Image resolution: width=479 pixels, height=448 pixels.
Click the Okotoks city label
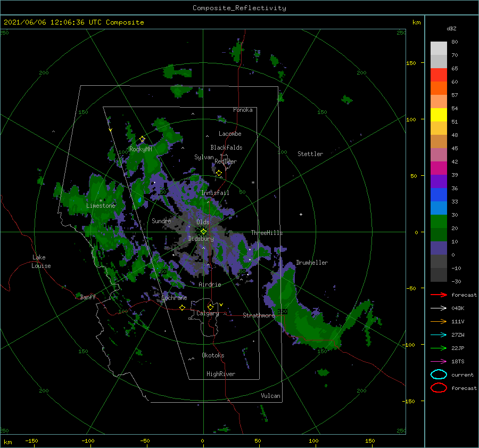[213, 355]
